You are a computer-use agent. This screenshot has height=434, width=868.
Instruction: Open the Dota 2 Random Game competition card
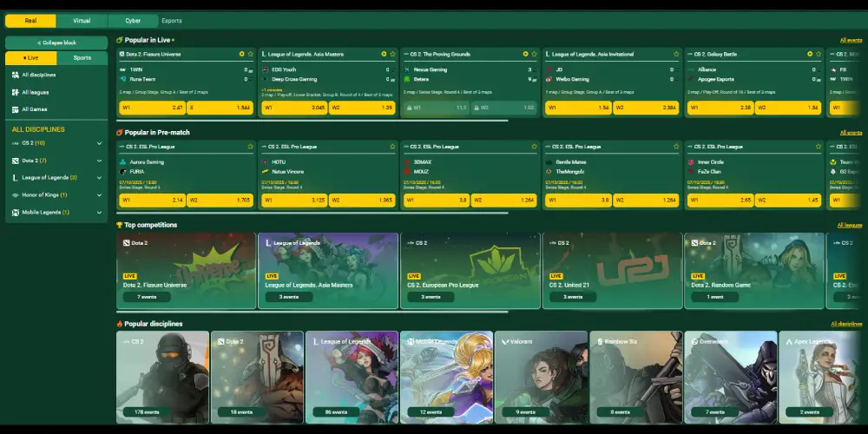754,271
